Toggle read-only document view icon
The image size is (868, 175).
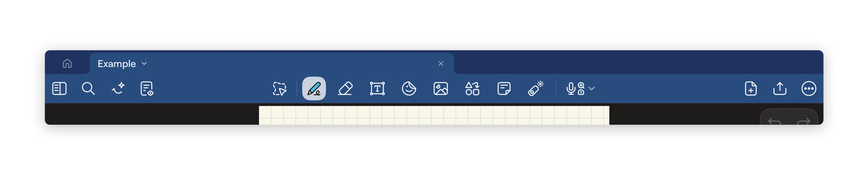147,88
